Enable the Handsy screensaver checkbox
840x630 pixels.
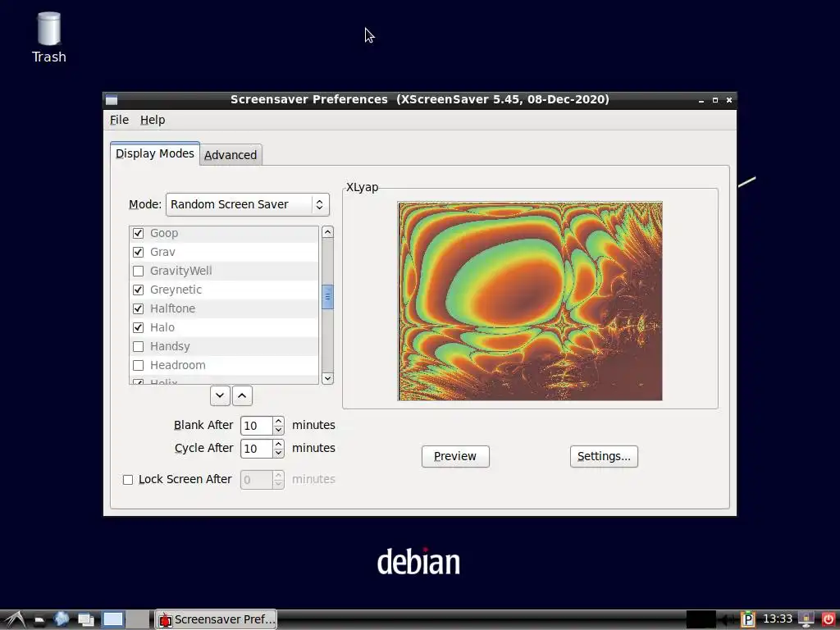(138, 347)
